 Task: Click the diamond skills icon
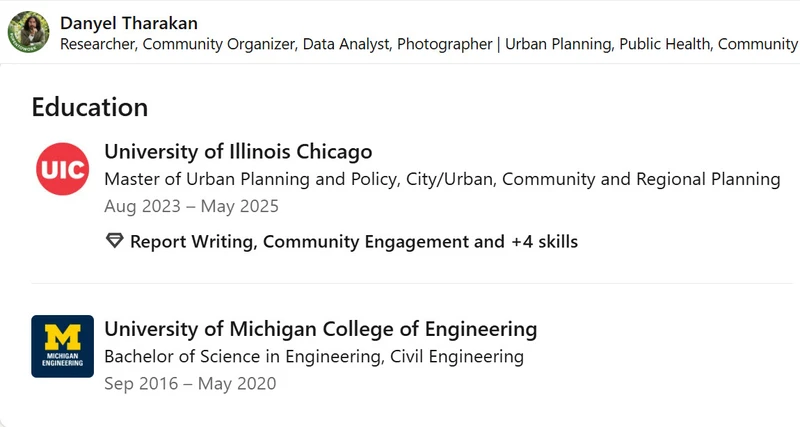coord(115,241)
